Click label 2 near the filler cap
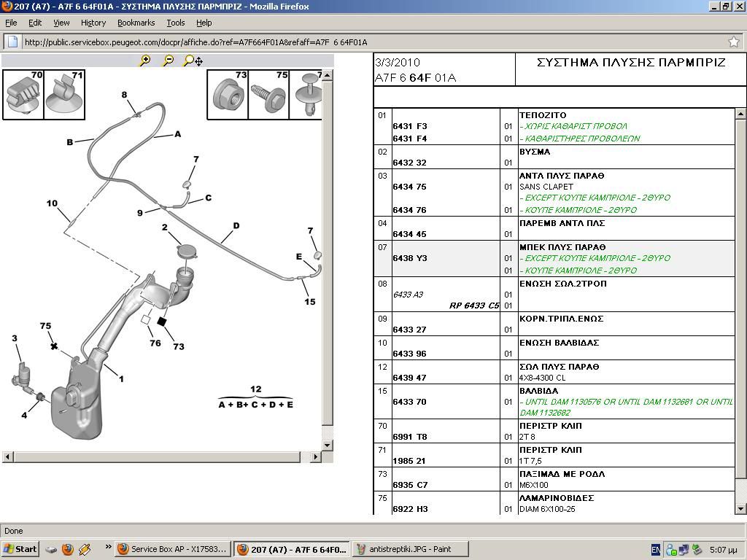Viewport: 747px width, 560px height. point(164,227)
